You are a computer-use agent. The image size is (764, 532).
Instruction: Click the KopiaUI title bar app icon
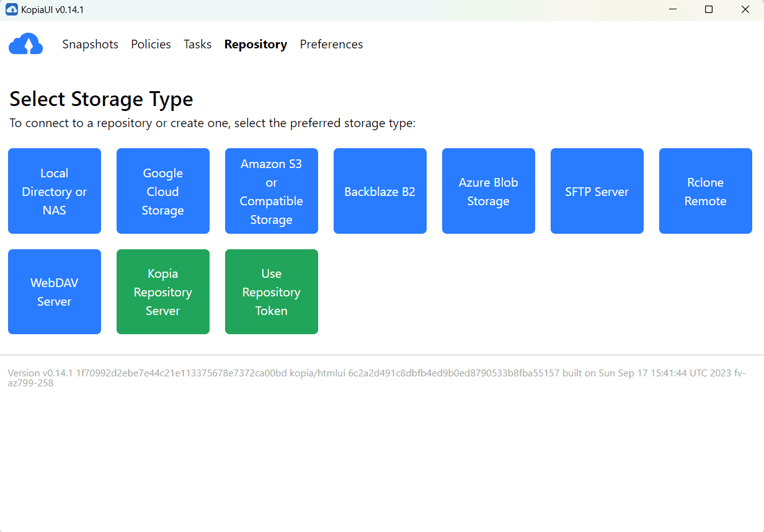tap(11, 10)
